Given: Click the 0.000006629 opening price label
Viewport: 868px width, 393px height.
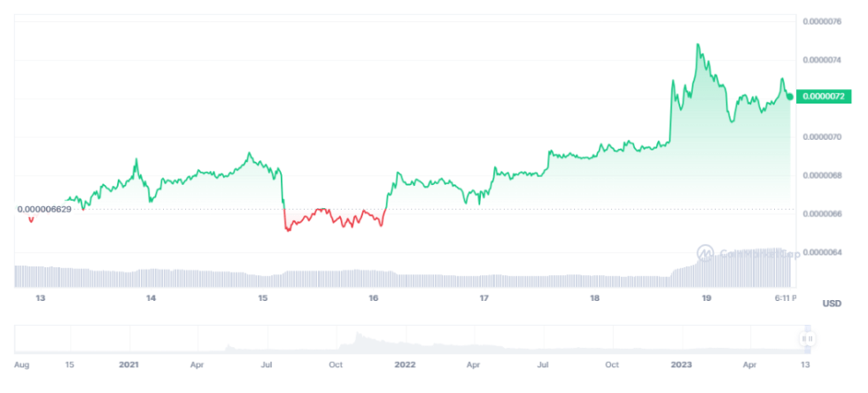Looking at the screenshot, I should (x=57, y=209).
